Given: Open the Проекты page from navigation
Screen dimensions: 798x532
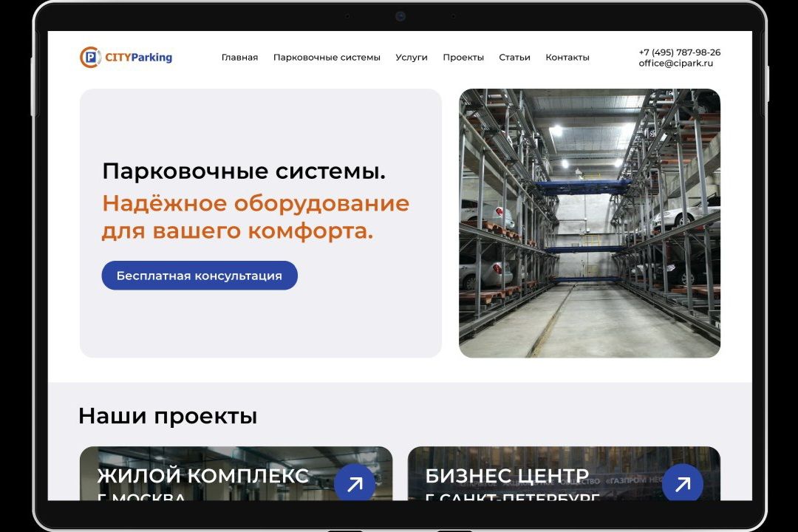Looking at the screenshot, I should pos(463,58).
